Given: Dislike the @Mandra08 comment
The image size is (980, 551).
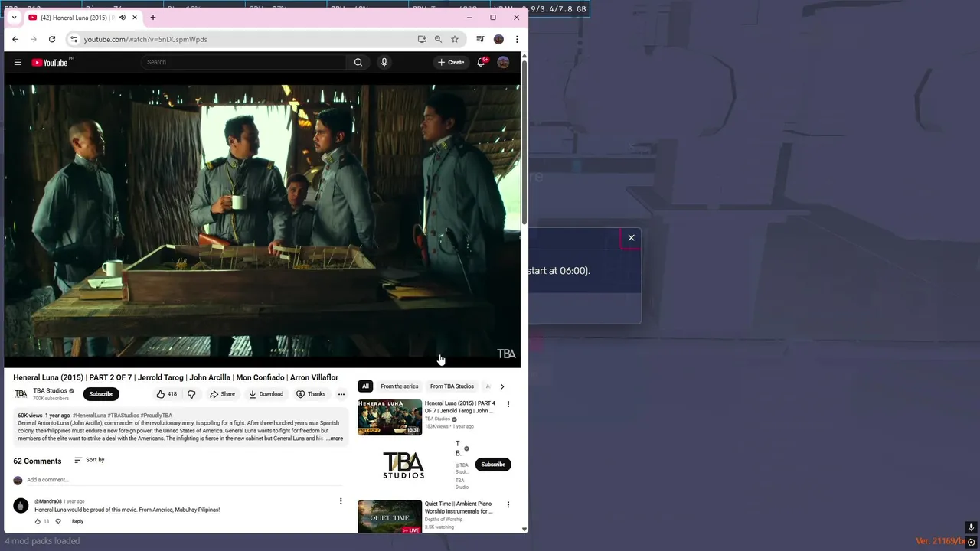Looking at the screenshot, I should click(58, 521).
